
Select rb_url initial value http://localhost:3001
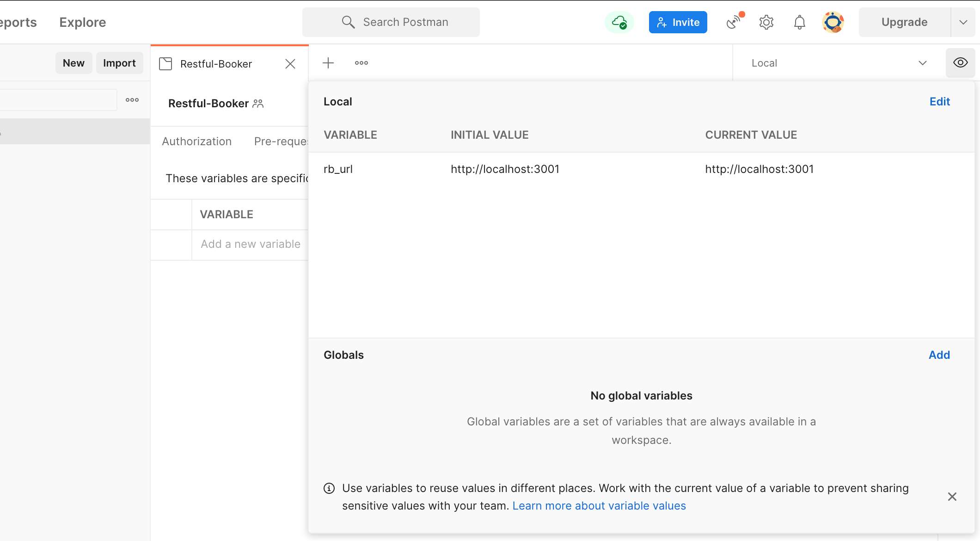505,169
